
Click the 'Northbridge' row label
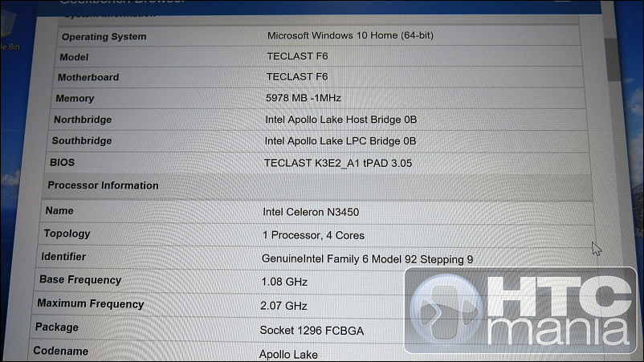click(83, 120)
